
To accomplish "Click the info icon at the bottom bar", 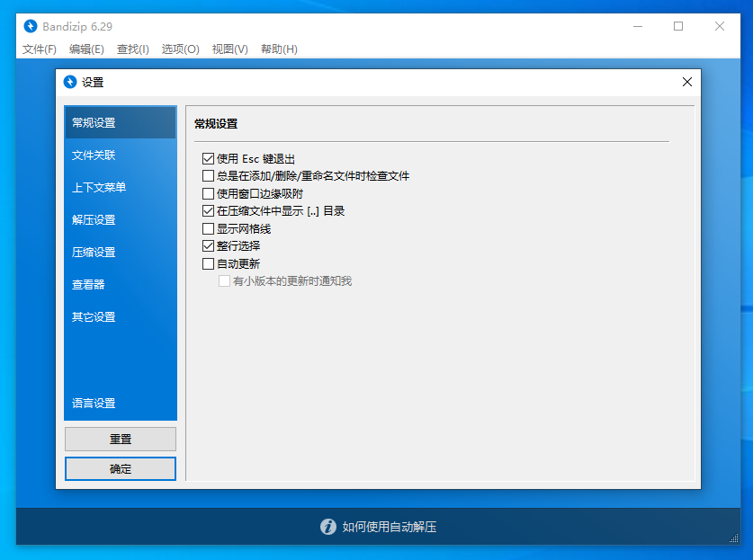I will [x=327, y=527].
